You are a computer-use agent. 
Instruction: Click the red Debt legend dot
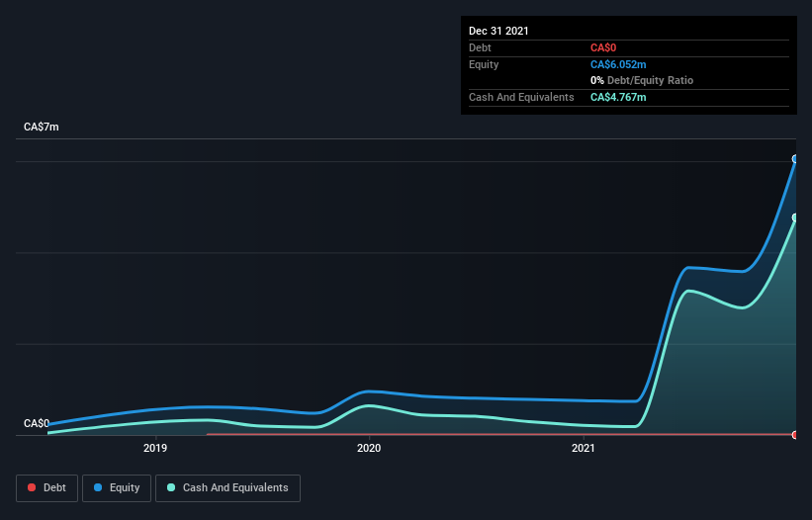click(32, 487)
